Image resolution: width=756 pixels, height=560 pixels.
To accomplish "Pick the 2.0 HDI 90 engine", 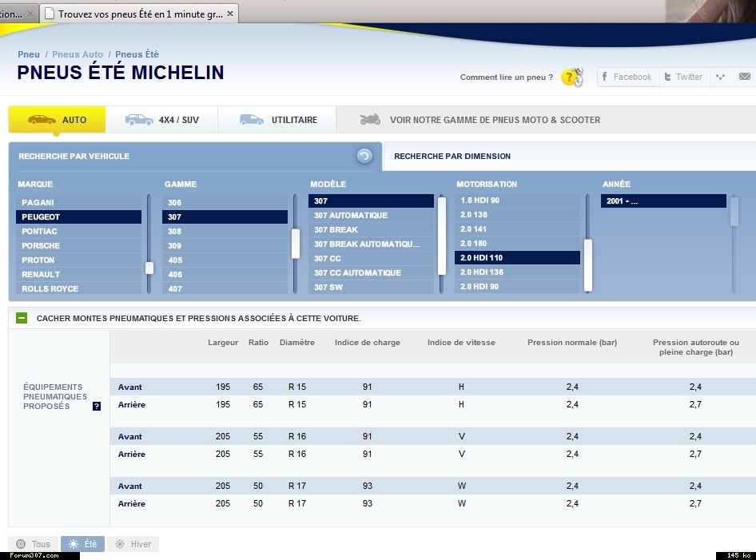I will 517,287.
